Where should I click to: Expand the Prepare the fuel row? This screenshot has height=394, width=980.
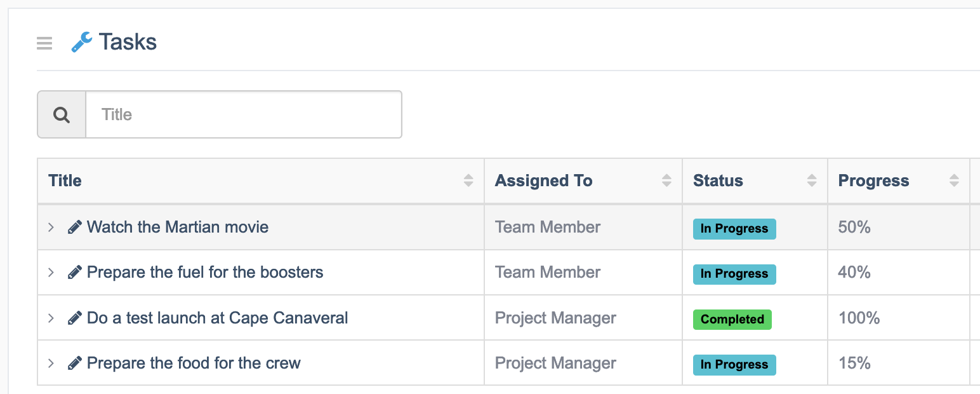pos(51,273)
